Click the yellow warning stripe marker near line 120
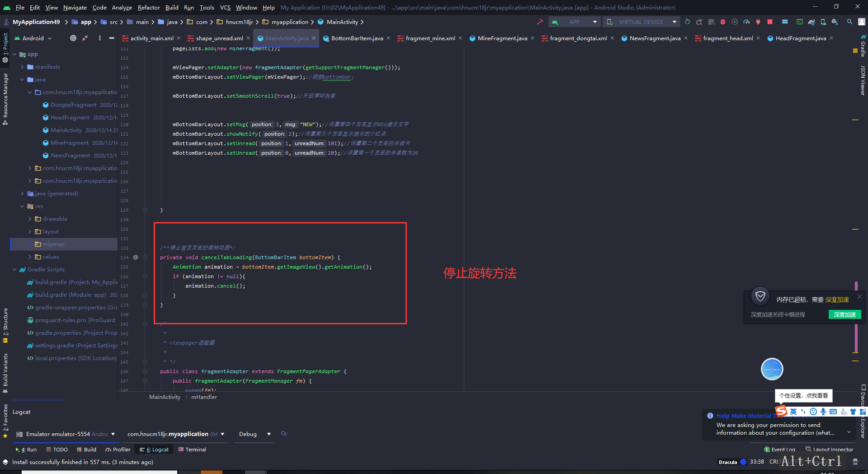This screenshot has height=474, width=868. (x=855, y=120)
